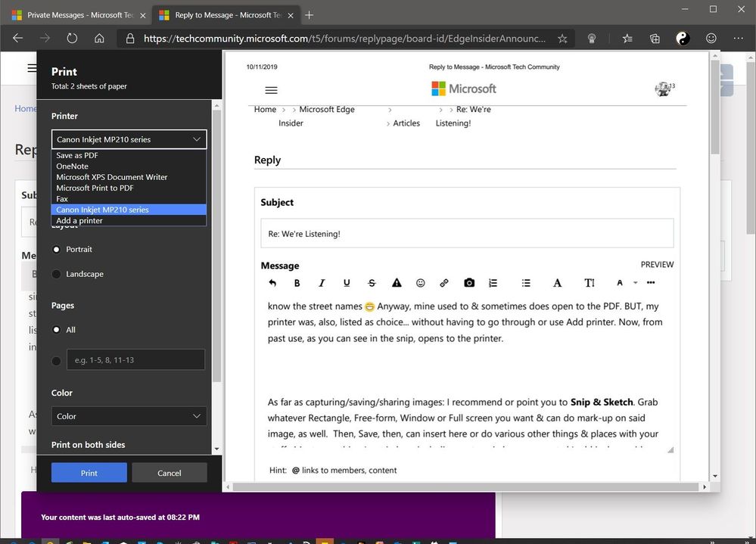Click the Subject field in preview

click(x=467, y=234)
